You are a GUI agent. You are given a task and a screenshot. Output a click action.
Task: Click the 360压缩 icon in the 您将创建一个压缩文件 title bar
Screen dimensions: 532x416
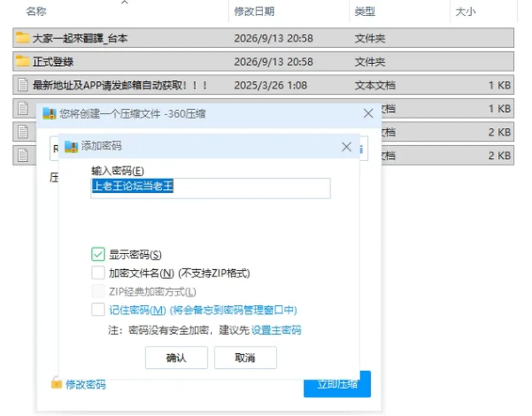(49, 114)
